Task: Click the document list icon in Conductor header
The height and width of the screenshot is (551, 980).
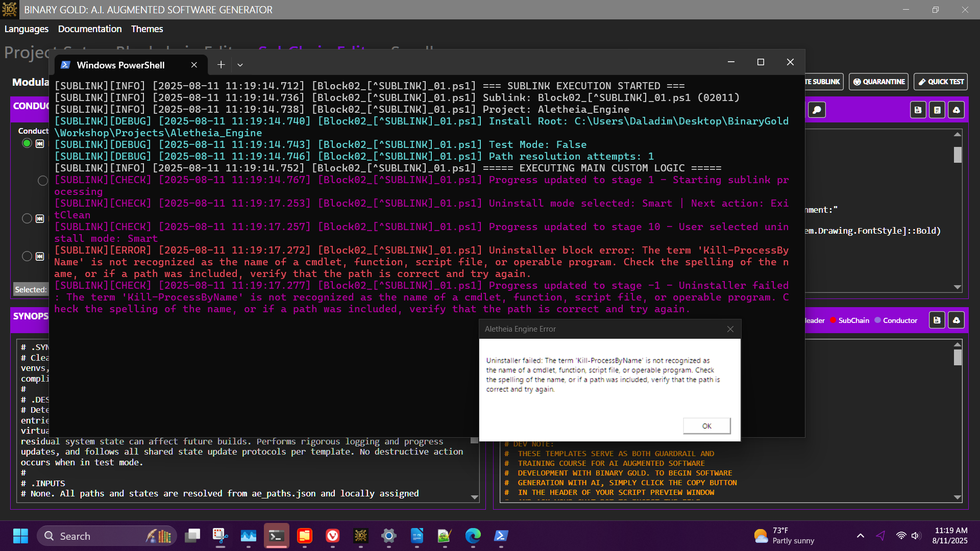Action: click(937, 110)
